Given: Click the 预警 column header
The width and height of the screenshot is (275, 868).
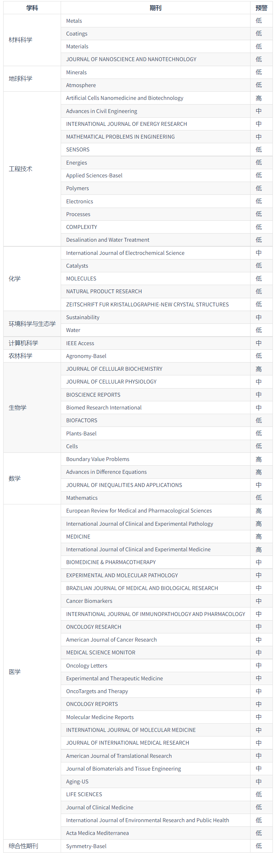Looking at the screenshot, I should tap(261, 8).
